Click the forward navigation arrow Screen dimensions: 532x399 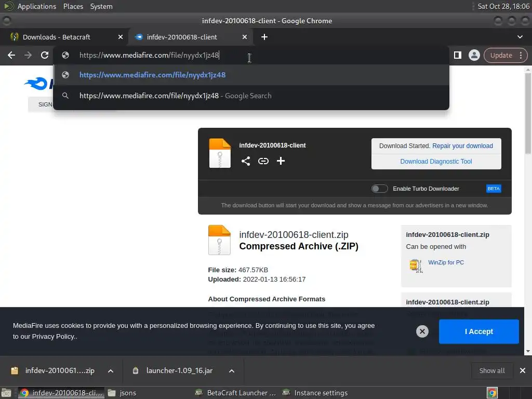click(x=28, y=55)
